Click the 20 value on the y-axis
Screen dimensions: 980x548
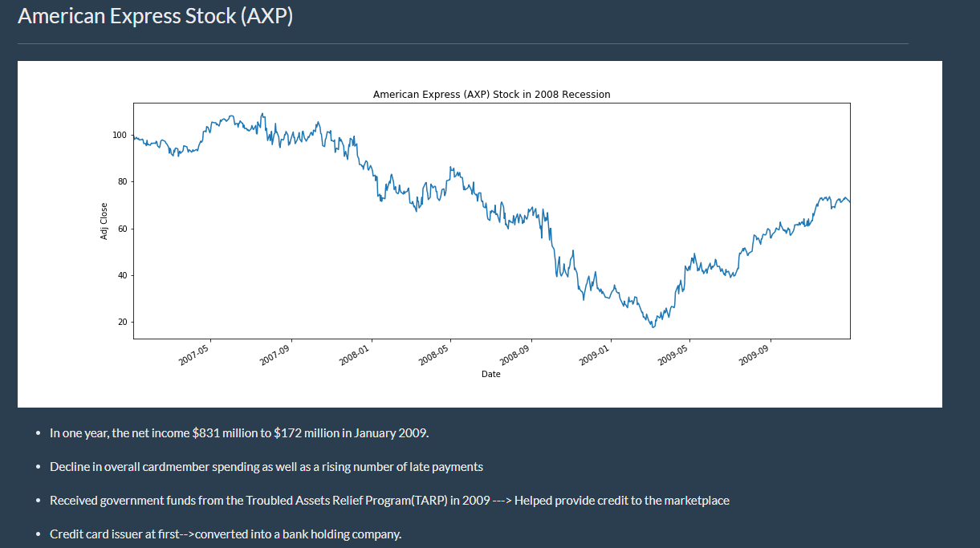tap(121, 322)
